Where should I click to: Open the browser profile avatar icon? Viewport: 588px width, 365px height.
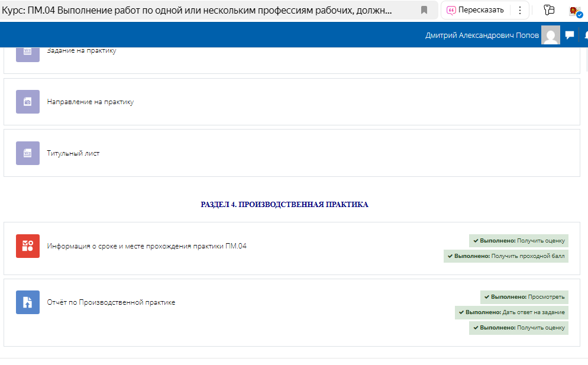tap(575, 11)
